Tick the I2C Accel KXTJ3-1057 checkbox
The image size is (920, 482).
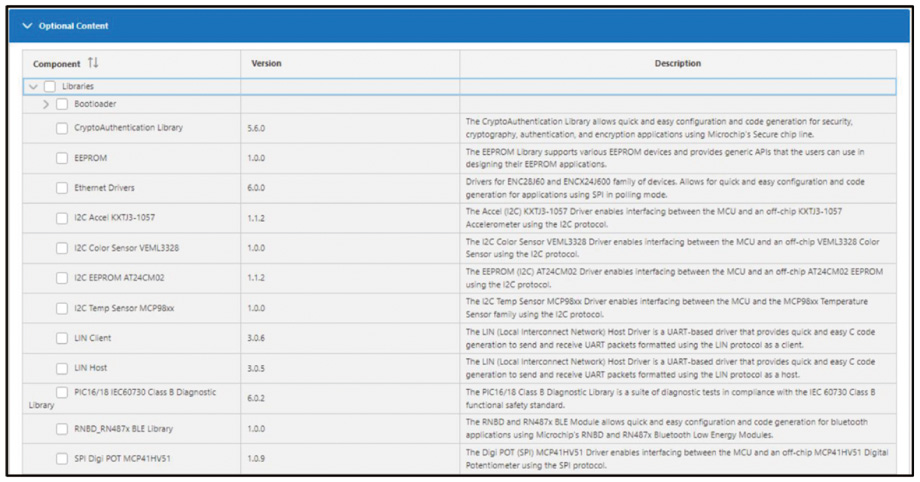coord(62,218)
